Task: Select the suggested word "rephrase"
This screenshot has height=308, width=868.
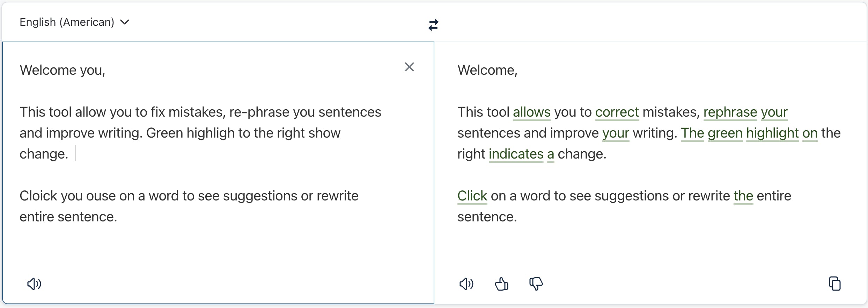Action: [x=730, y=112]
